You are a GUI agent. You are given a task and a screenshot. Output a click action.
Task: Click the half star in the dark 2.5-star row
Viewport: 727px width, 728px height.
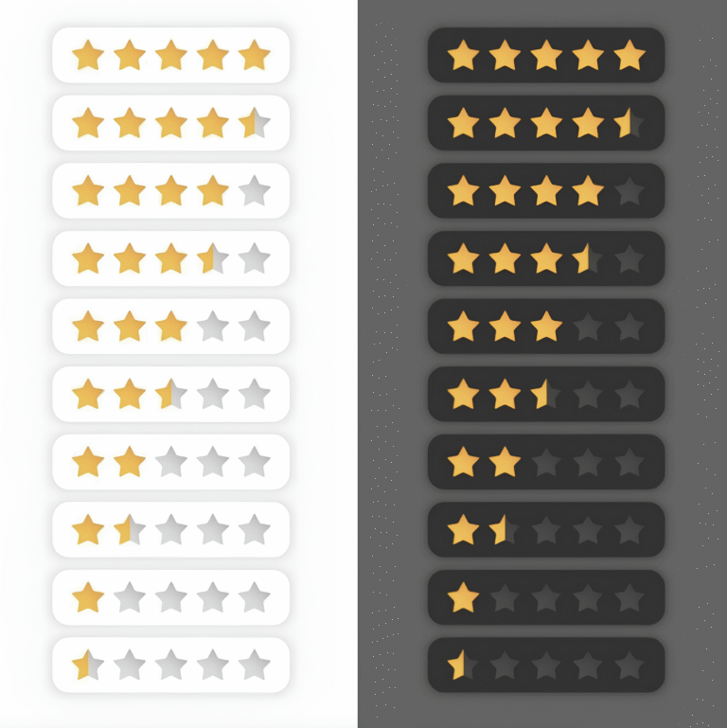coord(545,394)
